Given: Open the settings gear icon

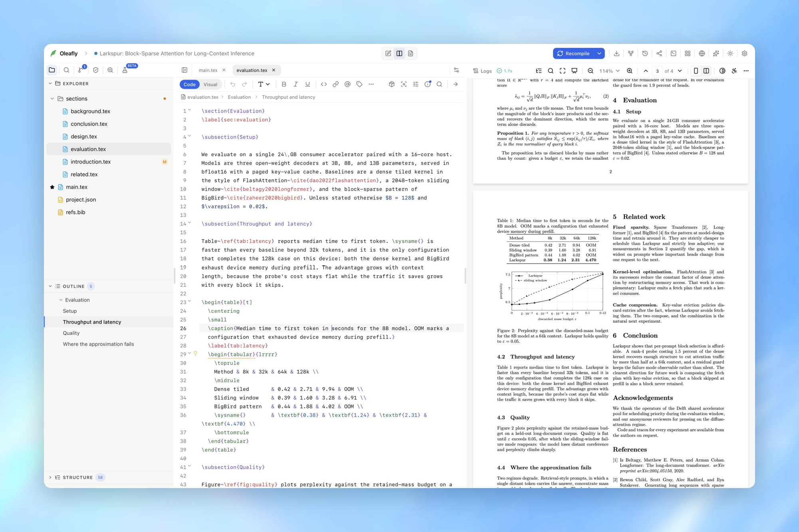Looking at the screenshot, I should (745, 54).
